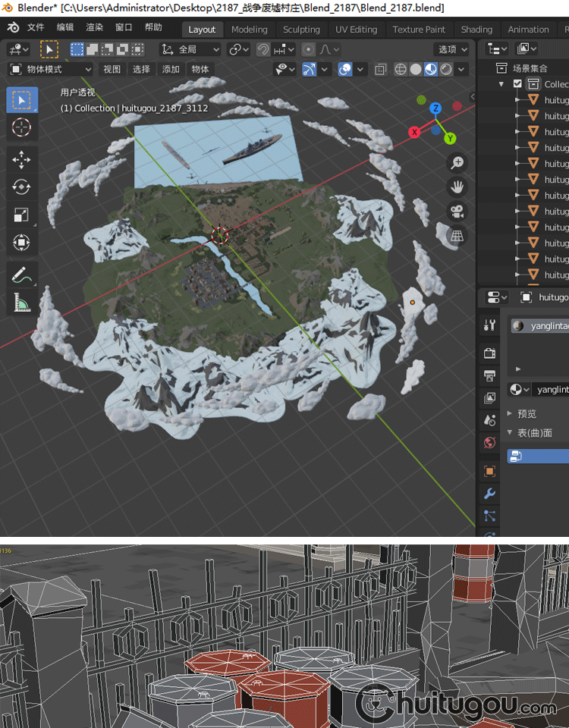Switch to the Sculpting workspace tab
Image resolution: width=569 pixels, height=728 pixels.
click(x=301, y=30)
